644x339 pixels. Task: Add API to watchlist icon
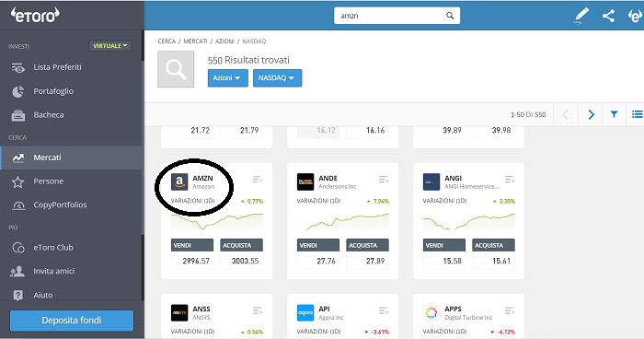384,310
